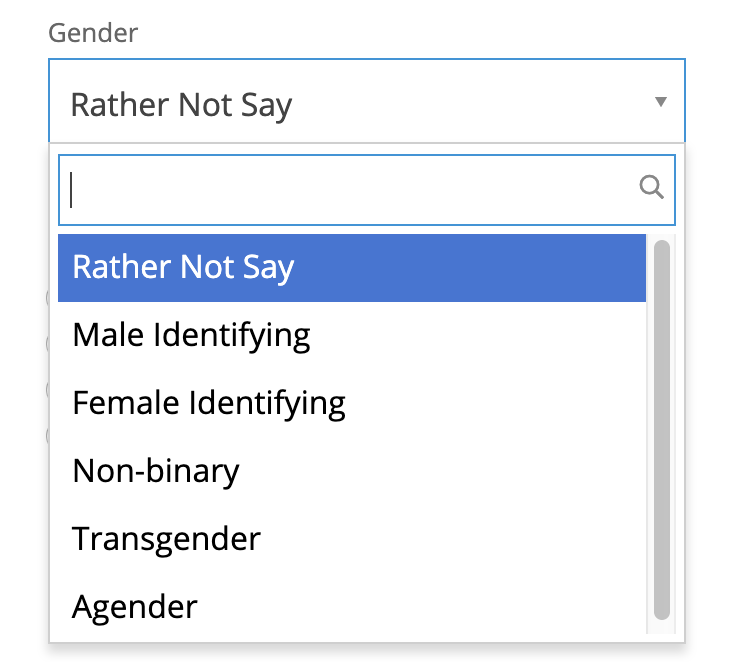The width and height of the screenshot is (738, 662).
Task: Click the blank area right of Transgender option
Action: point(450,539)
